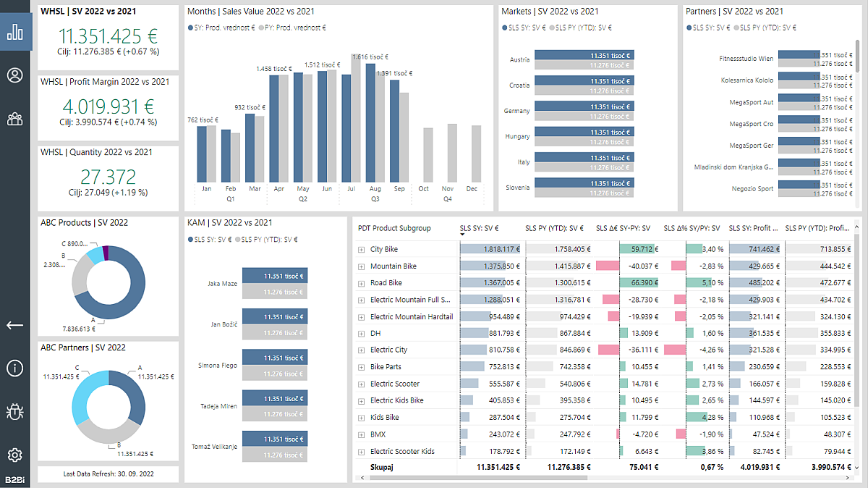Click the B2Bi logo at bottom left
The height and width of the screenshot is (488, 868).
point(14,479)
